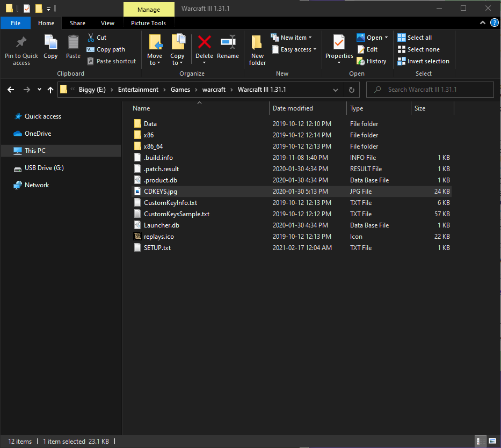Viewport: 501px width, 448px height.
Task: Open Explorer Help question mark icon
Action: click(x=495, y=23)
